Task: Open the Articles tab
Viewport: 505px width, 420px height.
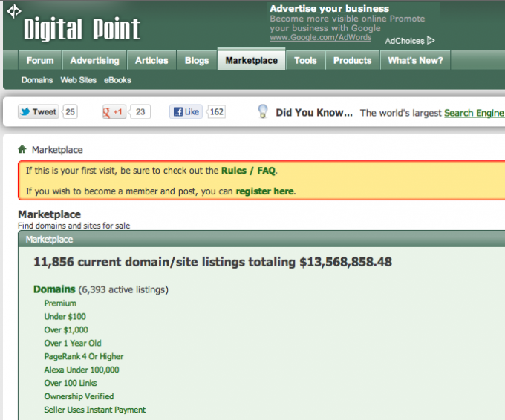Action: [x=151, y=61]
